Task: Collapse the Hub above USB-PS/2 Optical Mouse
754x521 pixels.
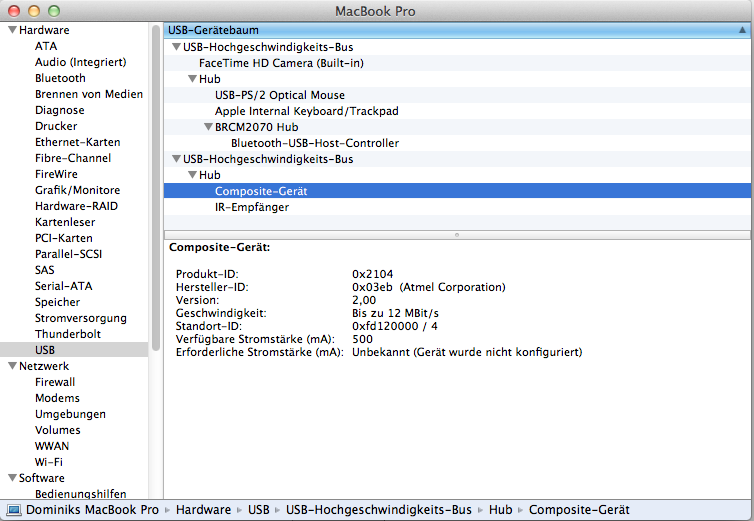Action: (192, 79)
